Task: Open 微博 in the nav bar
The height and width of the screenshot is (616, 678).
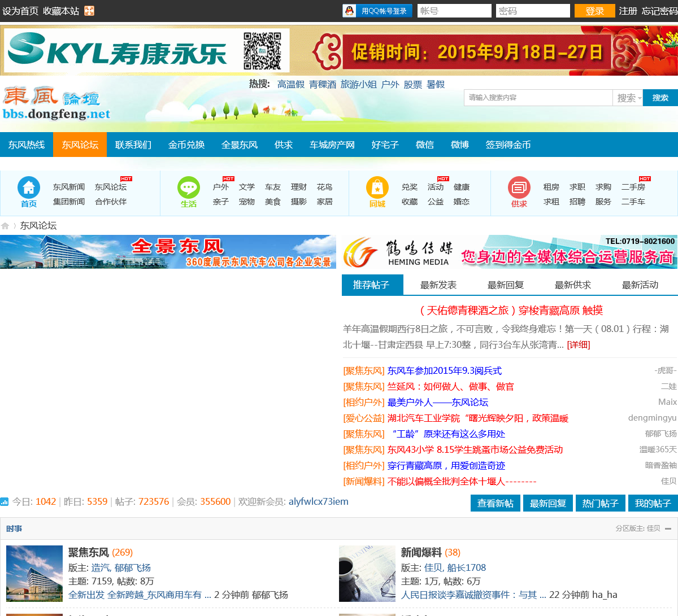Action: [460, 145]
